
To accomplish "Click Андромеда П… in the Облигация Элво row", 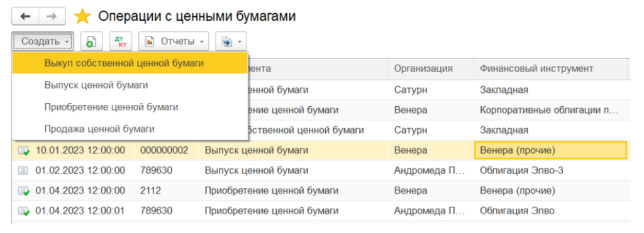I will tap(430, 211).
